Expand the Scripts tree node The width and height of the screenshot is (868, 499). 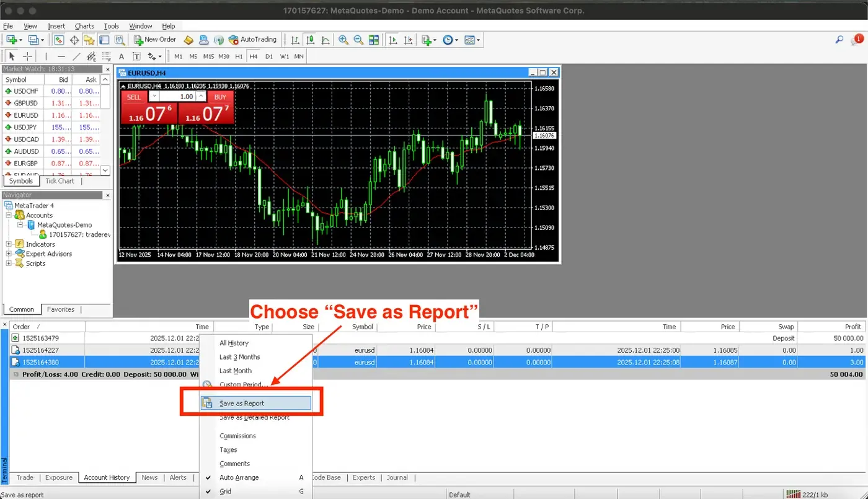(x=9, y=263)
